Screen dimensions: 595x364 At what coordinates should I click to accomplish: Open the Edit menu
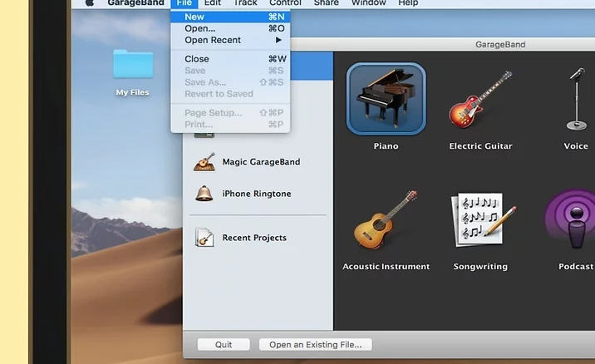tap(213, 3)
